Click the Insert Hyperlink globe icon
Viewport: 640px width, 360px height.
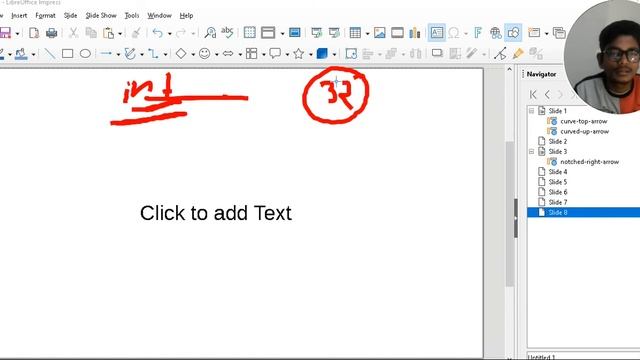(496, 33)
